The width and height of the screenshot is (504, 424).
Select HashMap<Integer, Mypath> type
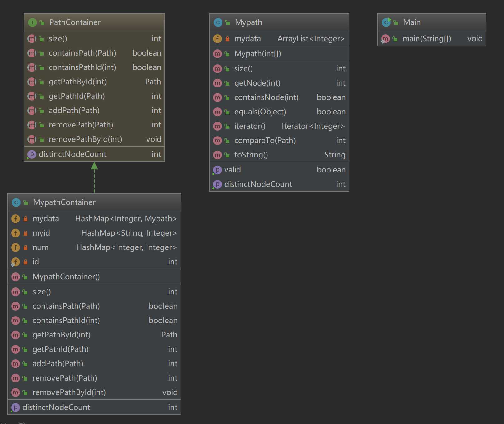(x=126, y=219)
